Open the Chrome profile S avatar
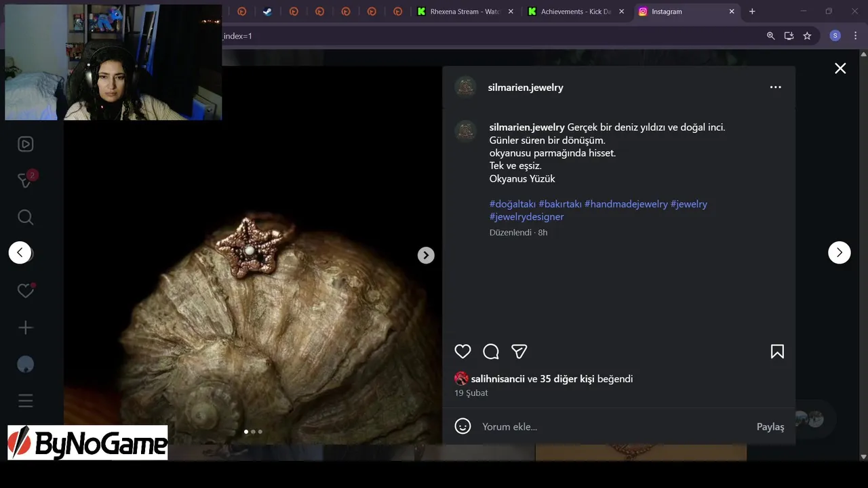868x488 pixels. 835,36
